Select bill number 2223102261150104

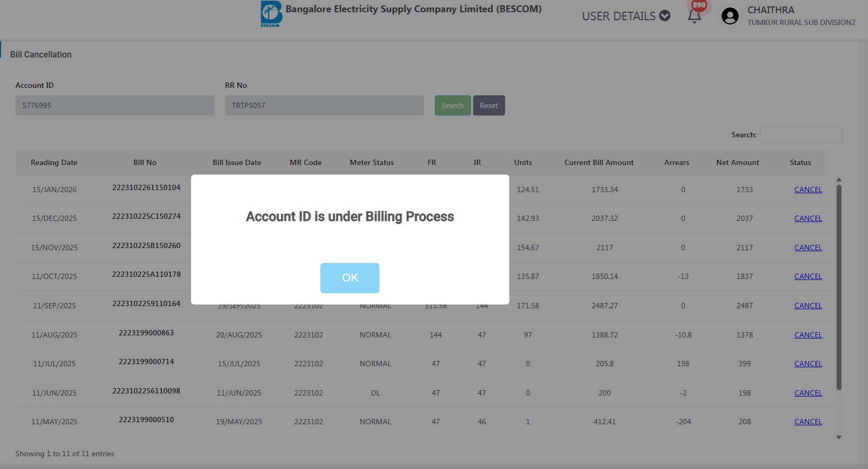click(146, 187)
